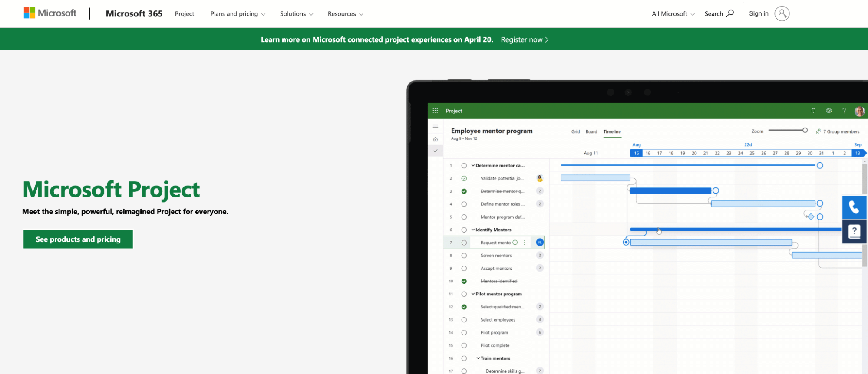The height and width of the screenshot is (374, 868).
Task: Switch to the Board tab
Action: point(591,131)
